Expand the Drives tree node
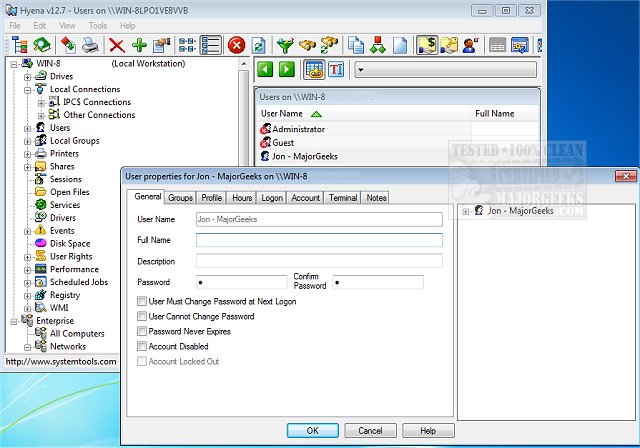640x448 pixels. (x=27, y=77)
